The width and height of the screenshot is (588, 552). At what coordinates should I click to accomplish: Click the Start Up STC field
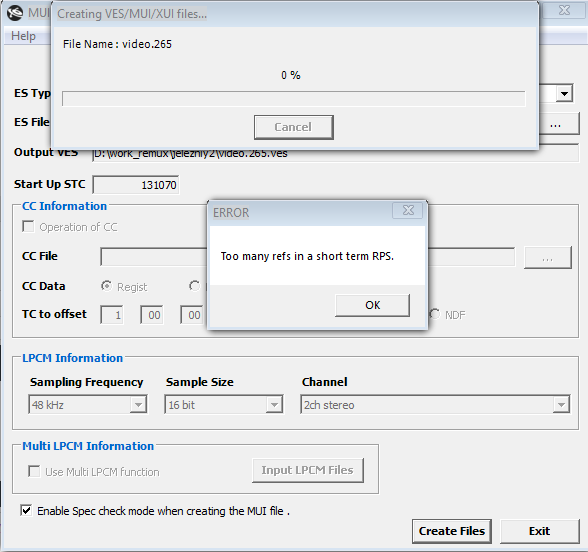coord(136,185)
